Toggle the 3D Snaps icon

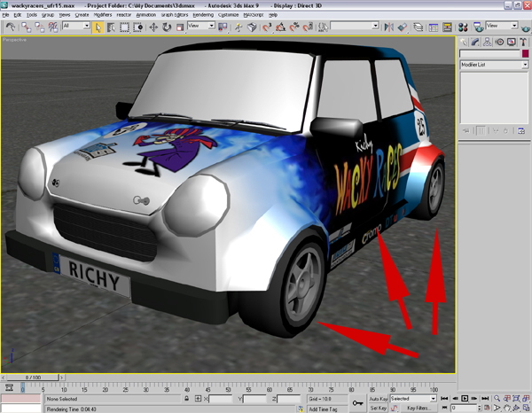pos(267,27)
